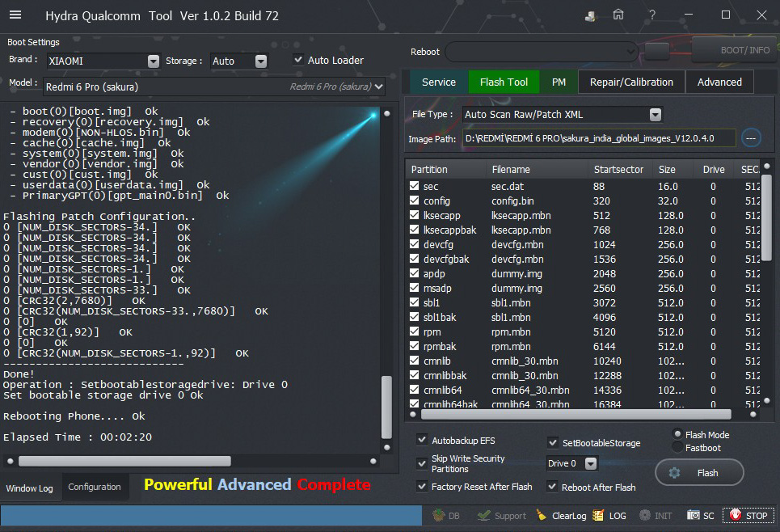
Task: Toggle Skip Write Security Partitions checkbox
Action: [x=422, y=463]
